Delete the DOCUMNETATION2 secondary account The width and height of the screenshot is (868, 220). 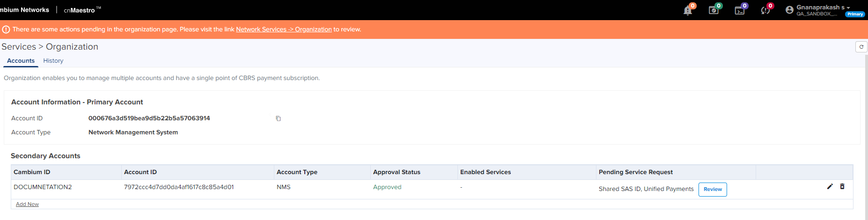coord(842,186)
